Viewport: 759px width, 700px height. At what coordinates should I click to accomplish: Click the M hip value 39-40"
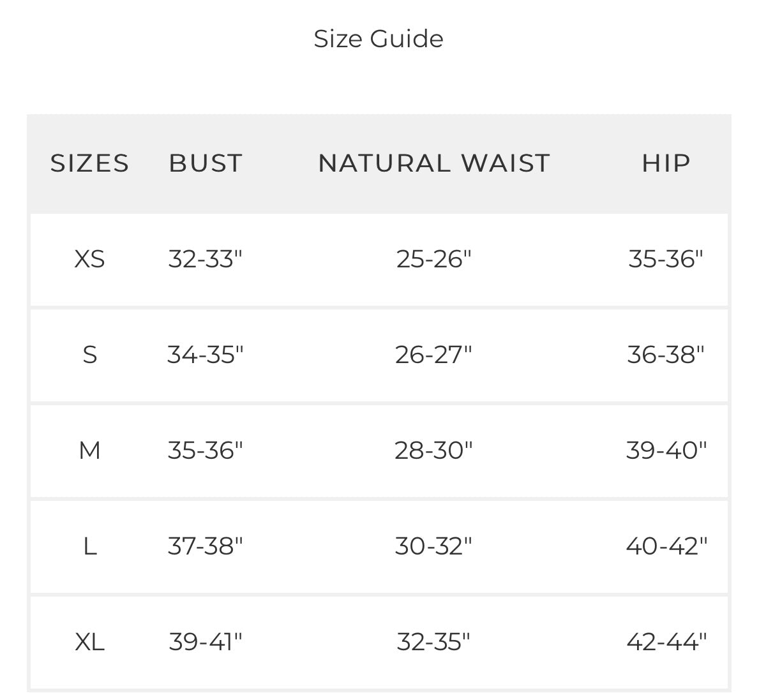(x=666, y=451)
